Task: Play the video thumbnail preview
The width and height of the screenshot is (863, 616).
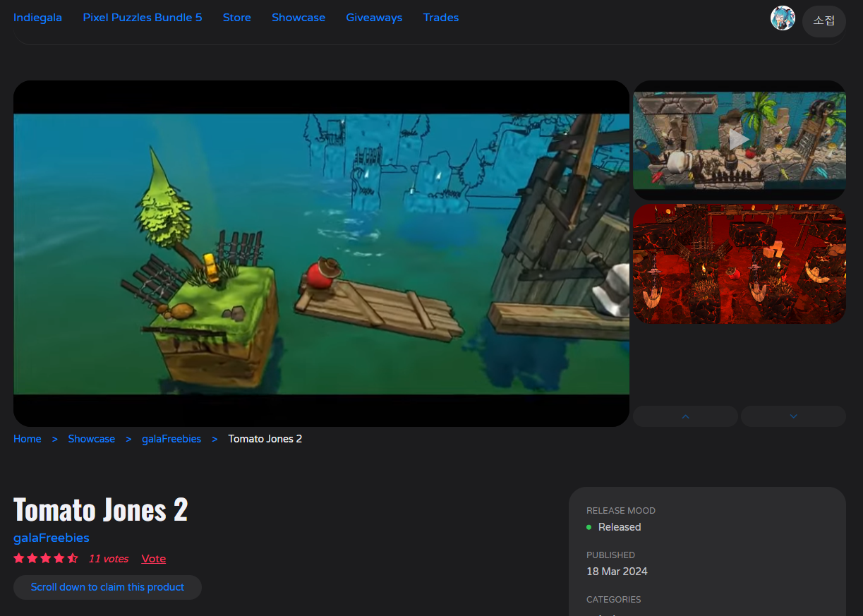Action: 739,140
